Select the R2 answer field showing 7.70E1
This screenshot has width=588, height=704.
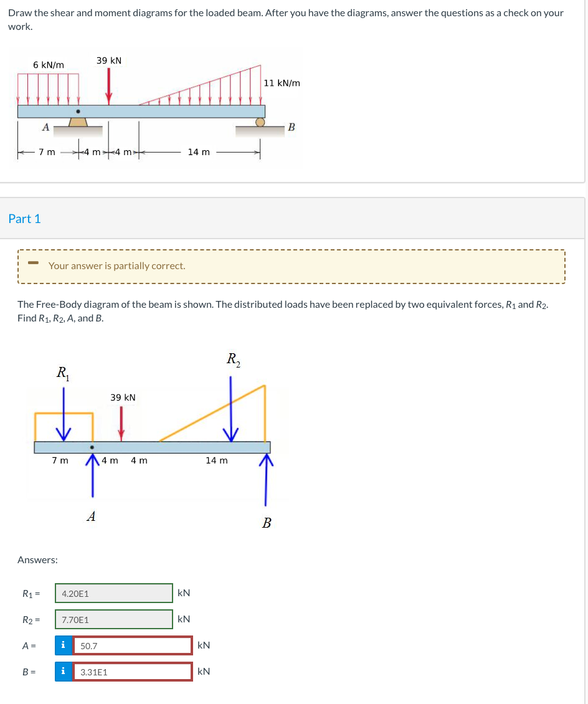[113, 619]
